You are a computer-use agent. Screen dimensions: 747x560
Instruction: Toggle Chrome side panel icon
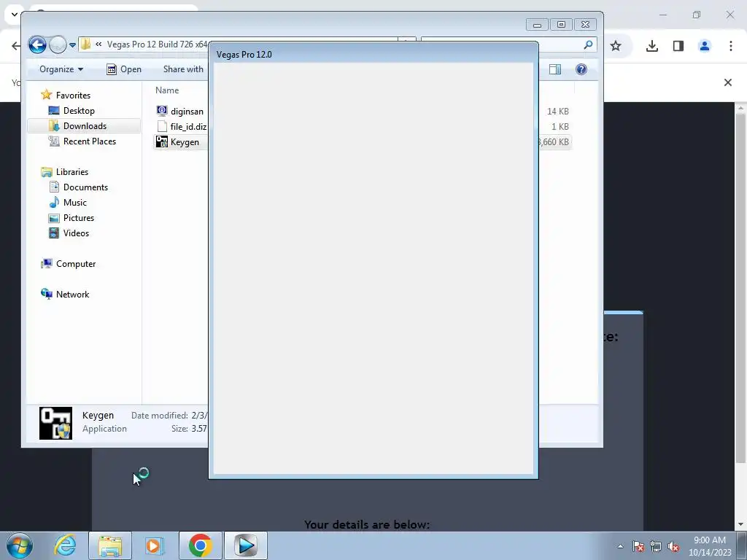pos(678,46)
